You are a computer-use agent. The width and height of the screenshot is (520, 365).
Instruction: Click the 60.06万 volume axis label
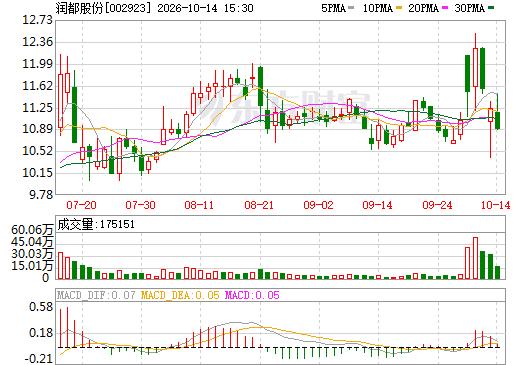[32, 230]
